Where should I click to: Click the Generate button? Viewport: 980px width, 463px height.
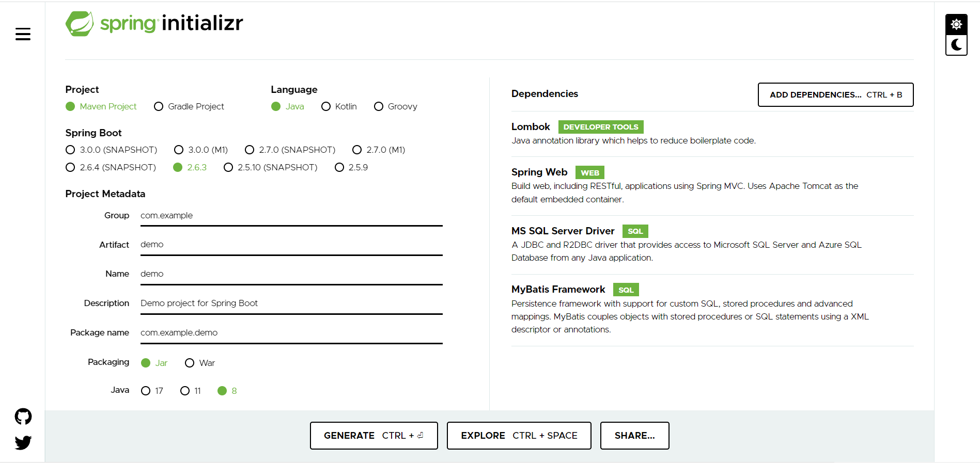[x=374, y=436]
